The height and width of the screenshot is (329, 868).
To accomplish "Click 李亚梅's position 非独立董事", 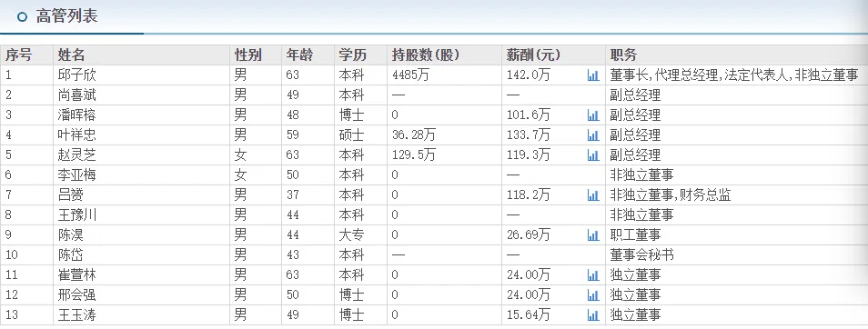I will (641, 175).
